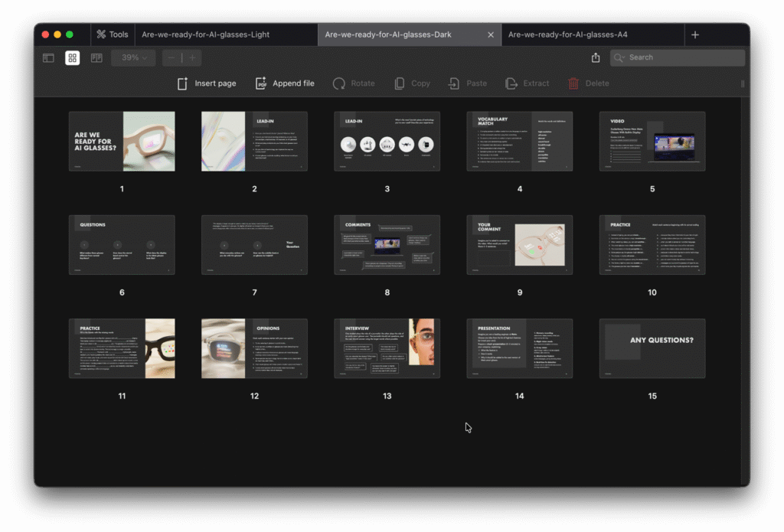Click the zoom in plus button
This screenshot has width=784, height=532.
192,57
